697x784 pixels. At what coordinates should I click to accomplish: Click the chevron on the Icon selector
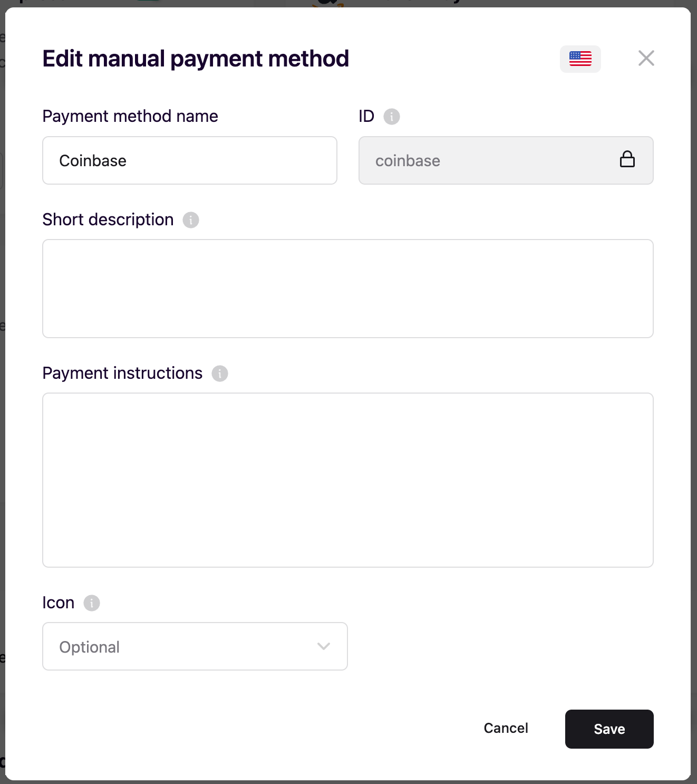pos(324,646)
